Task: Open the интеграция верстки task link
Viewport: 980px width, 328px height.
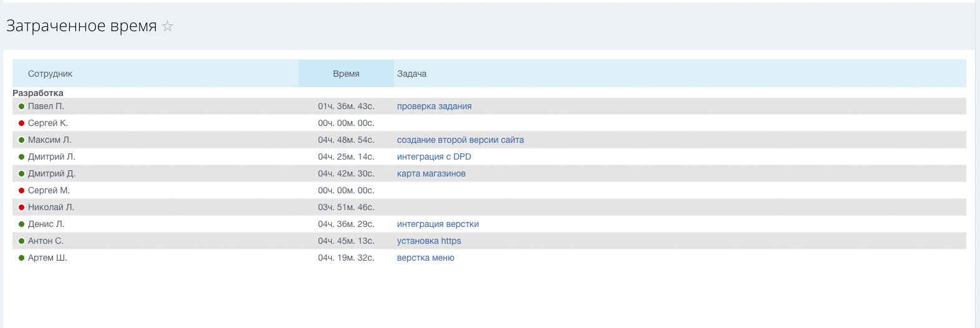Action: coord(438,224)
